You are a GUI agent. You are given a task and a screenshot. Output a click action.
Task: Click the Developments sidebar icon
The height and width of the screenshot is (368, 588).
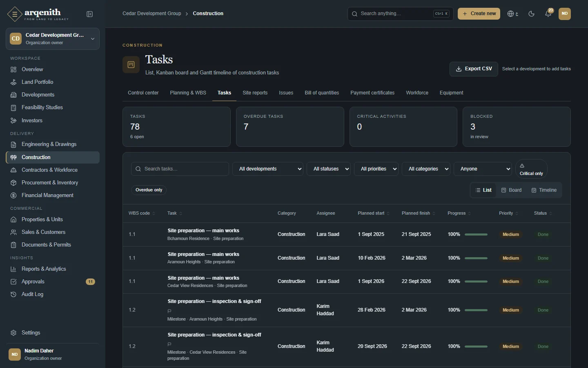[13, 95]
